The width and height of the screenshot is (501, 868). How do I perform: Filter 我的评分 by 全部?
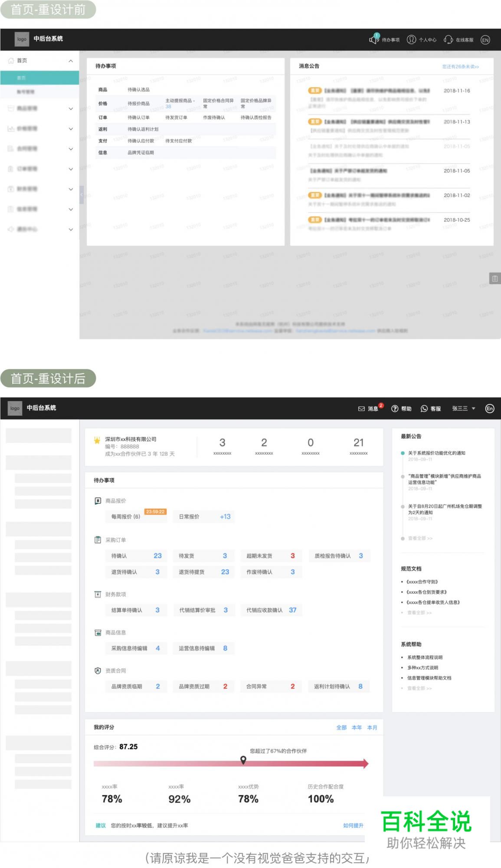[x=341, y=727]
